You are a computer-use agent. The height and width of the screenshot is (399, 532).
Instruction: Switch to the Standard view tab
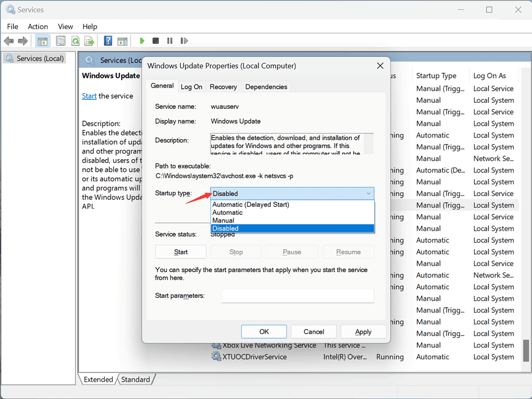pos(135,380)
